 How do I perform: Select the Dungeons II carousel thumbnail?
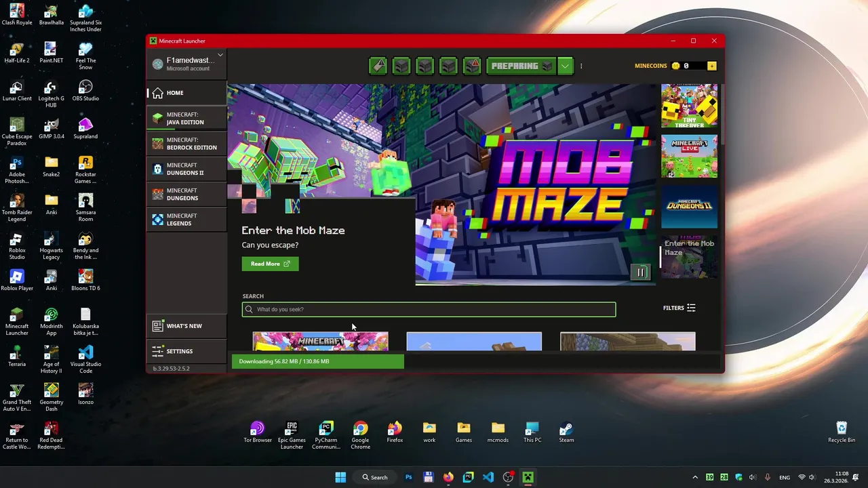[x=689, y=207]
